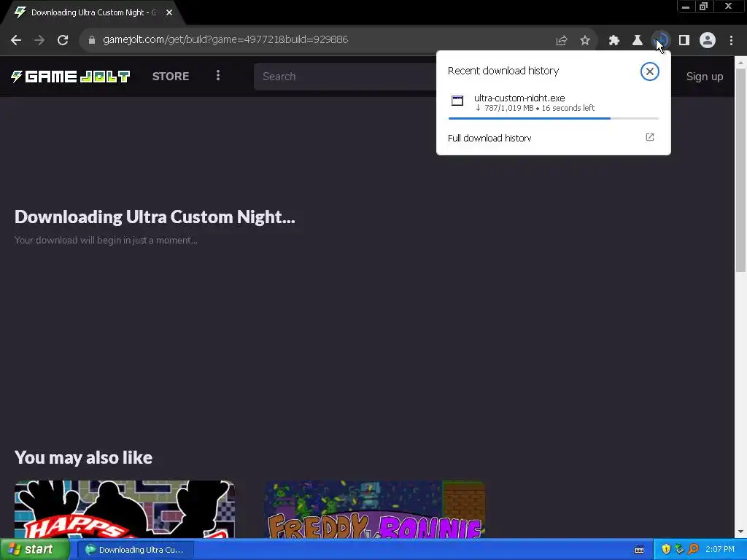Share this page via the share icon
This screenshot has width=747, height=560.
[x=562, y=41]
